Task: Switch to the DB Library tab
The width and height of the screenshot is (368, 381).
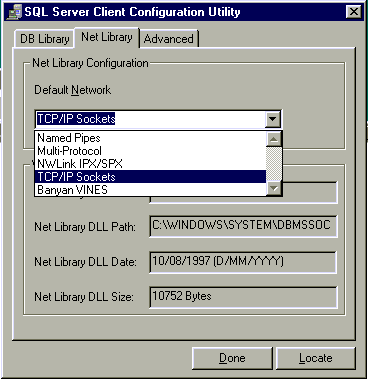Action: pos(44,39)
